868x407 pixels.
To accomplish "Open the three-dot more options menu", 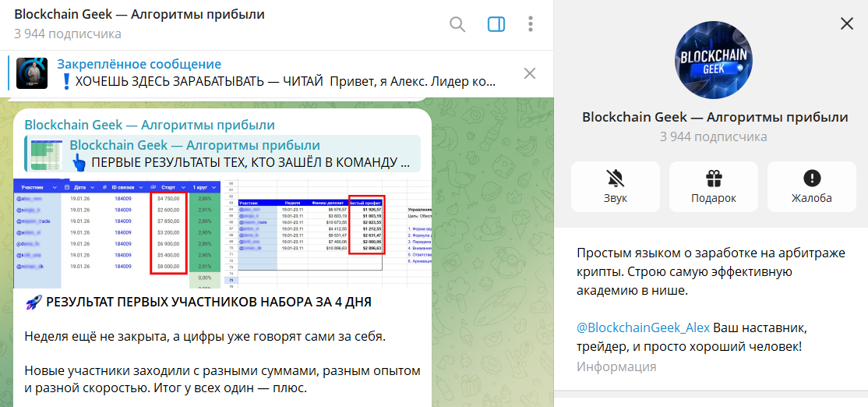I will (x=531, y=24).
